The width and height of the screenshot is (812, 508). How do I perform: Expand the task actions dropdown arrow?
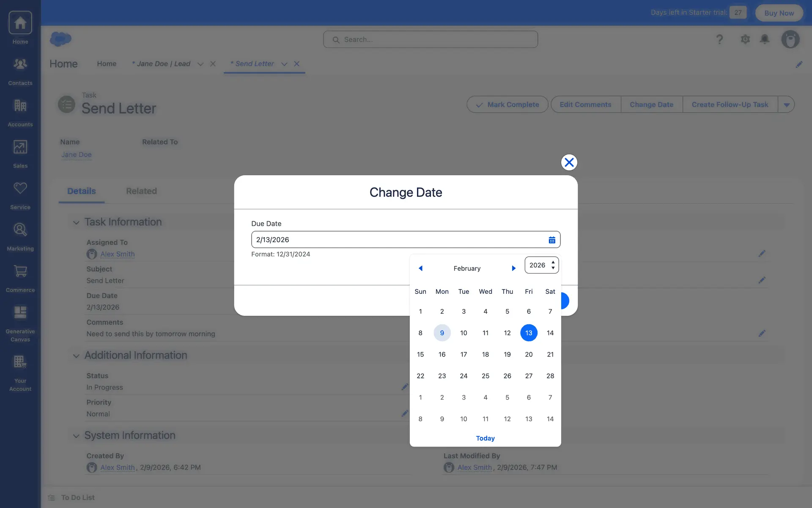pos(786,105)
